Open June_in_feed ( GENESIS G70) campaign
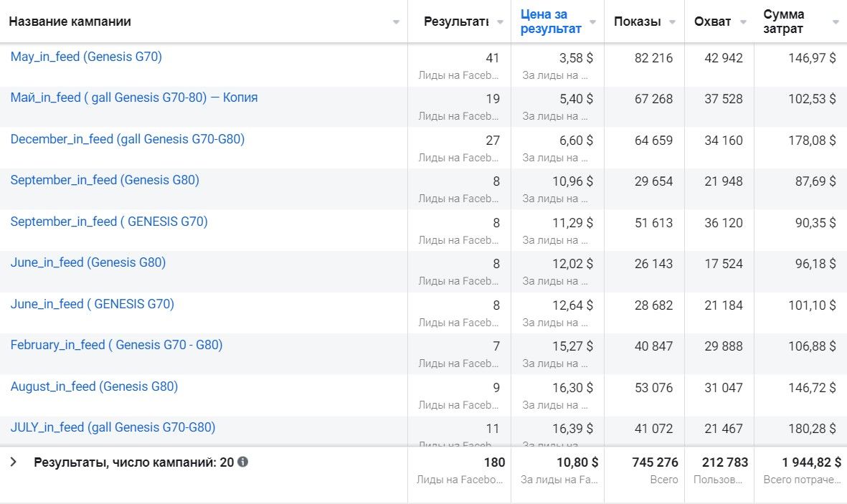Screen dimensions: 847x504 coord(92,304)
